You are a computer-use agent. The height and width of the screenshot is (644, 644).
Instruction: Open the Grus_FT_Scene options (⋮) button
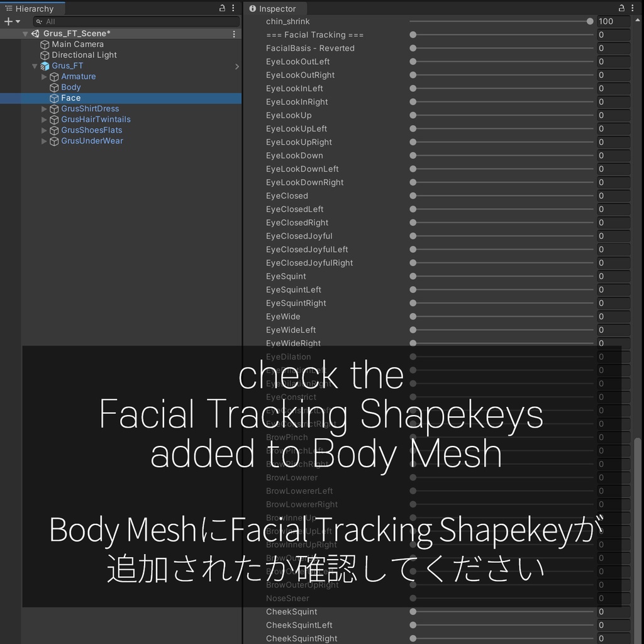click(x=233, y=33)
